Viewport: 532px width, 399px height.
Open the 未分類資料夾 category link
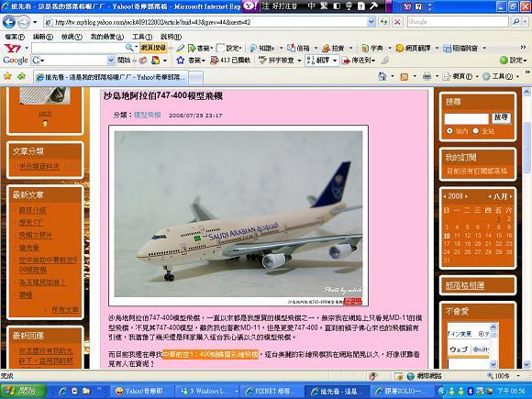click(x=39, y=166)
